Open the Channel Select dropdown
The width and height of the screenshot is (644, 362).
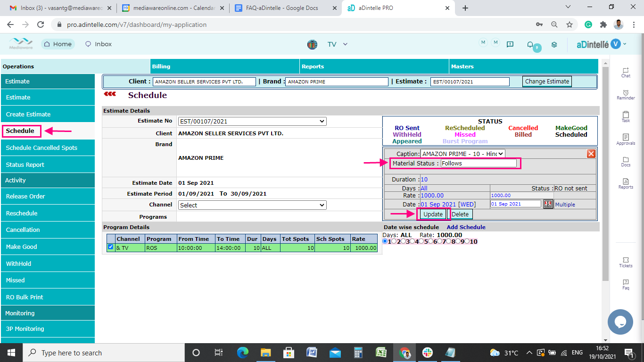252,205
